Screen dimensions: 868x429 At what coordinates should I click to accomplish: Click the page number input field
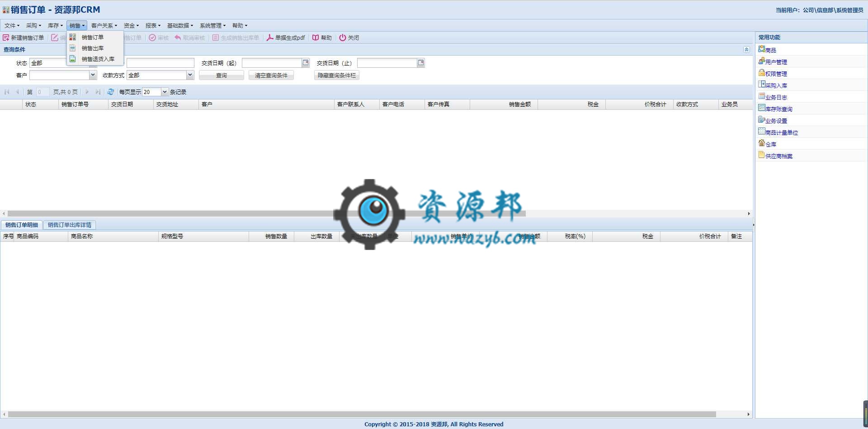42,92
